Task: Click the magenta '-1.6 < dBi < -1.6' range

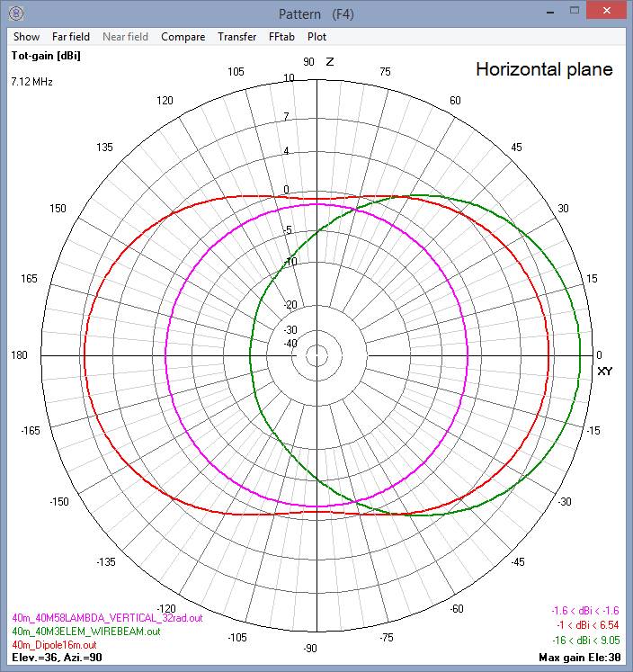Action: [x=585, y=611]
